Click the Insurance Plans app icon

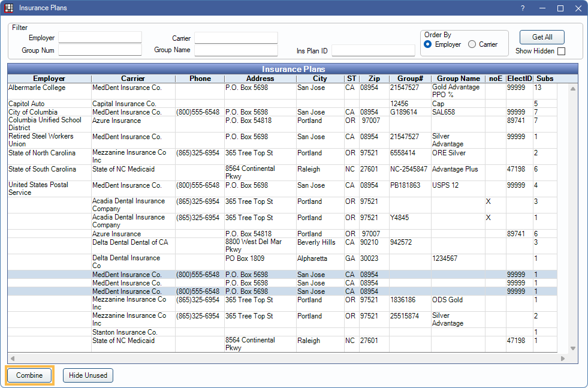(9, 8)
